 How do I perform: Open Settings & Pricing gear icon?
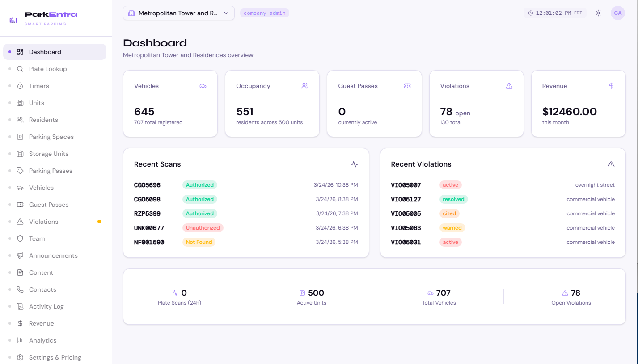[x=20, y=357]
